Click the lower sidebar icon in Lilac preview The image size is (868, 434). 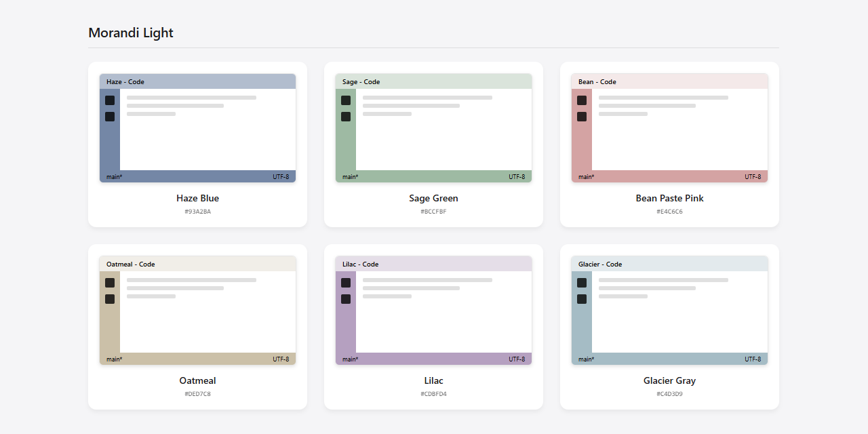[346, 299]
